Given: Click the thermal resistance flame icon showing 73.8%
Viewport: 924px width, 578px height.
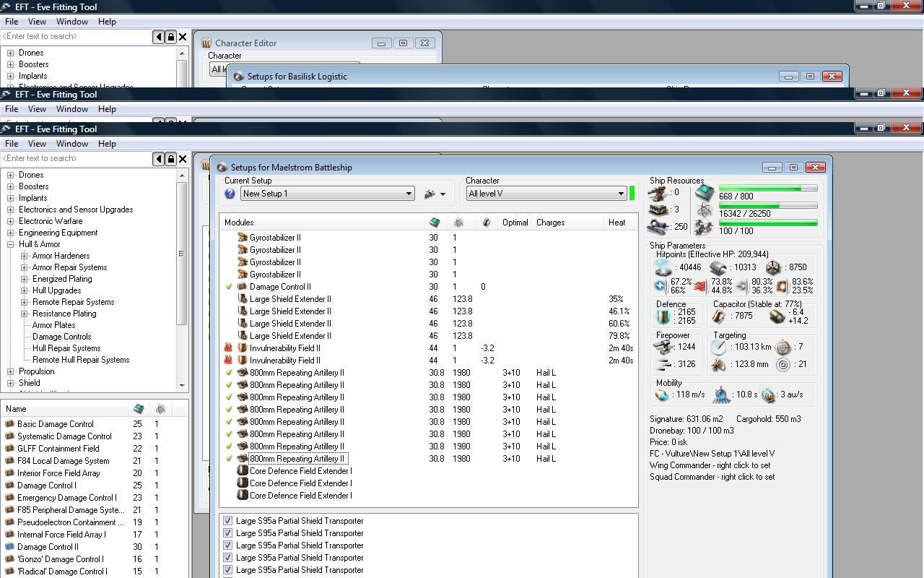Looking at the screenshot, I should click(x=702, y=286).
